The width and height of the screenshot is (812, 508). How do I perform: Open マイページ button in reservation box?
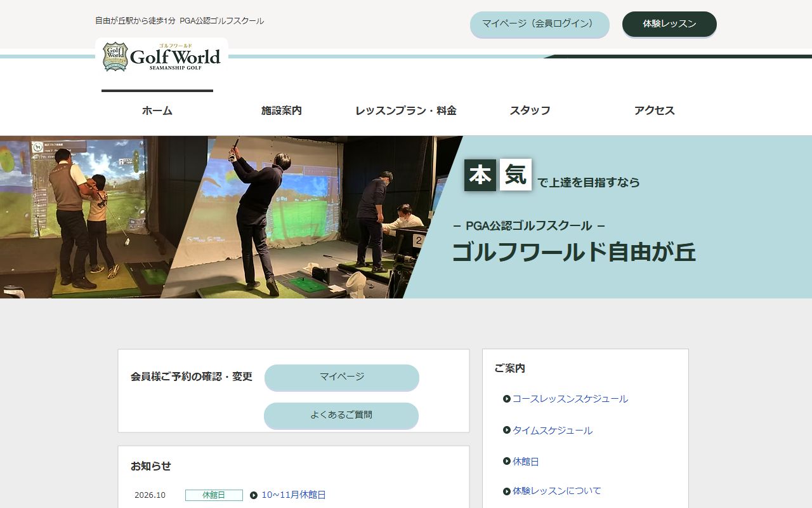tap(342, 377)
